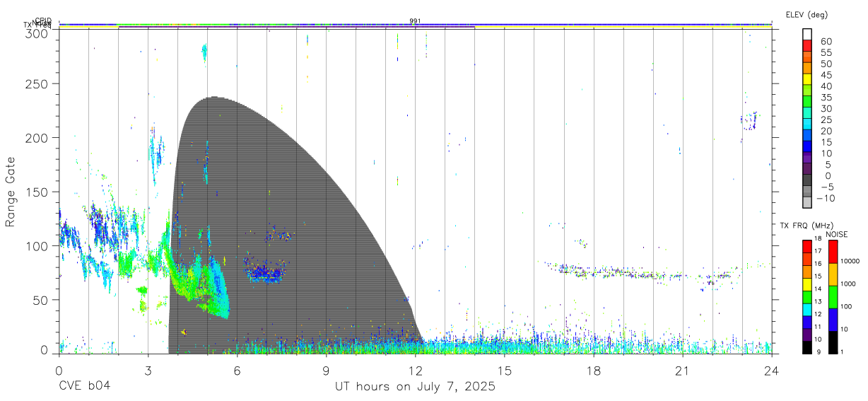The height and width of the screenshot is (401, 868).
Task: Click the '18' hour tick on UT axis
Action: [x=594, y=371]
